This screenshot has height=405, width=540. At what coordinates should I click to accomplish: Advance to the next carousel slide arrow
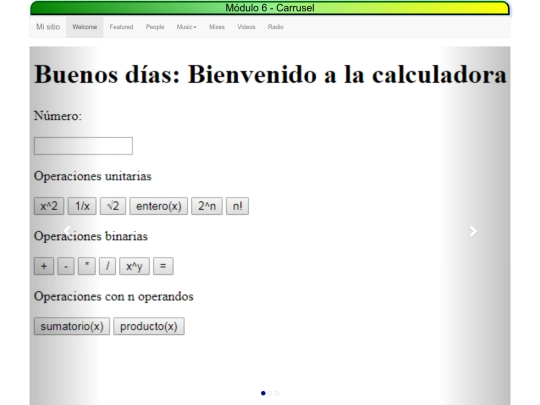(473, 231)
